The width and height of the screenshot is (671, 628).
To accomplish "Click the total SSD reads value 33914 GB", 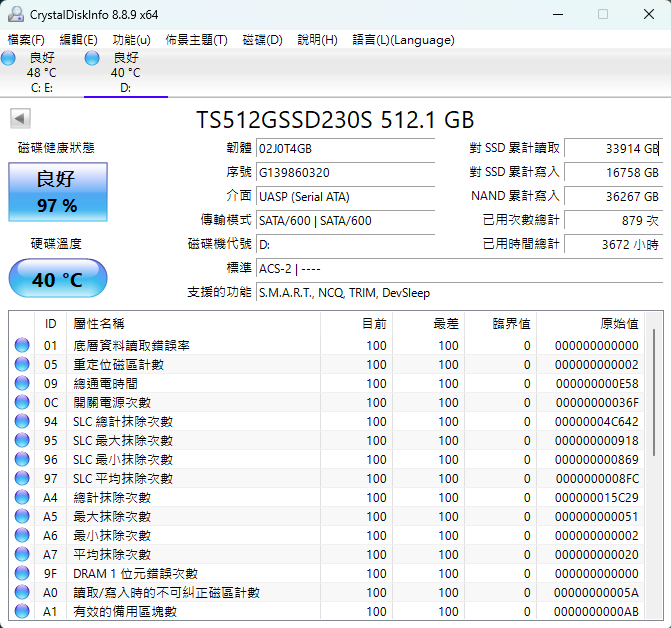I will (613, 148).
